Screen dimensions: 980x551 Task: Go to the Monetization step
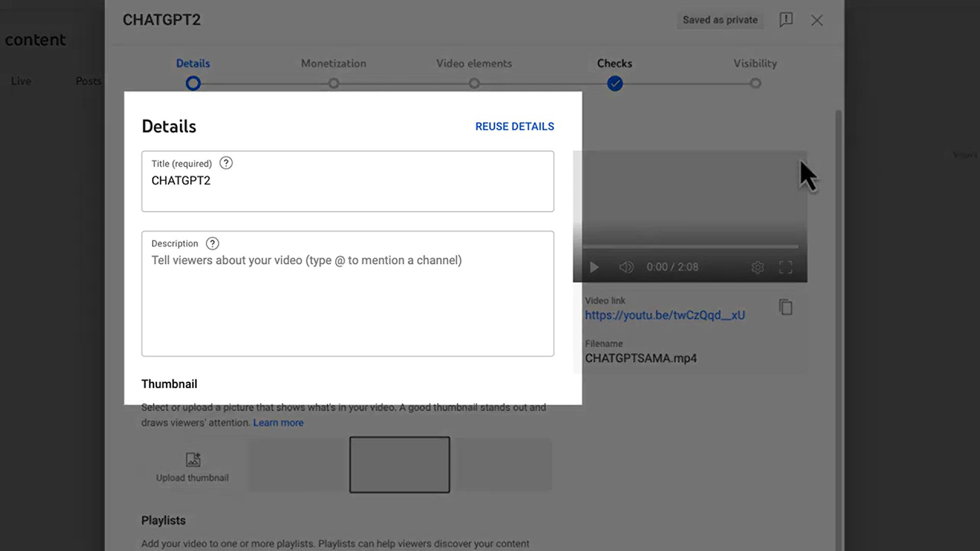(333, 63)
